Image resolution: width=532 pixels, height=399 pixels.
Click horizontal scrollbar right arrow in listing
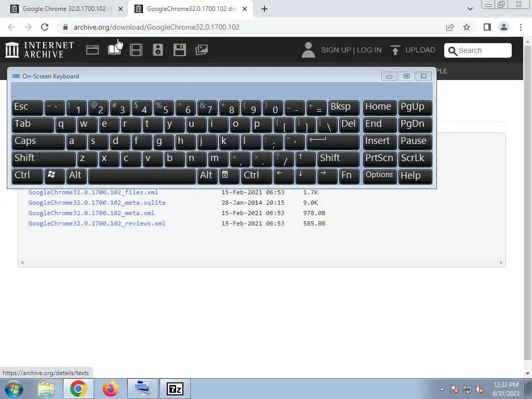coord(501,262)
